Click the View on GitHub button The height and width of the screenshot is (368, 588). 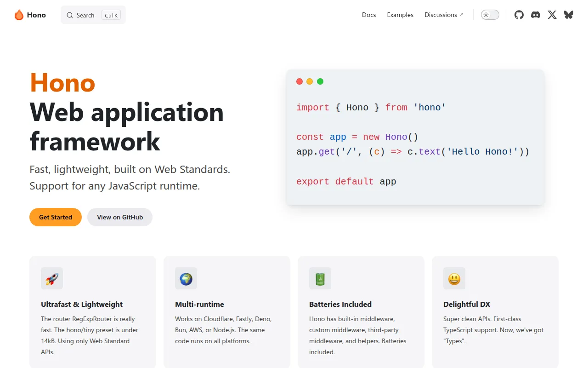click(120, 217)
